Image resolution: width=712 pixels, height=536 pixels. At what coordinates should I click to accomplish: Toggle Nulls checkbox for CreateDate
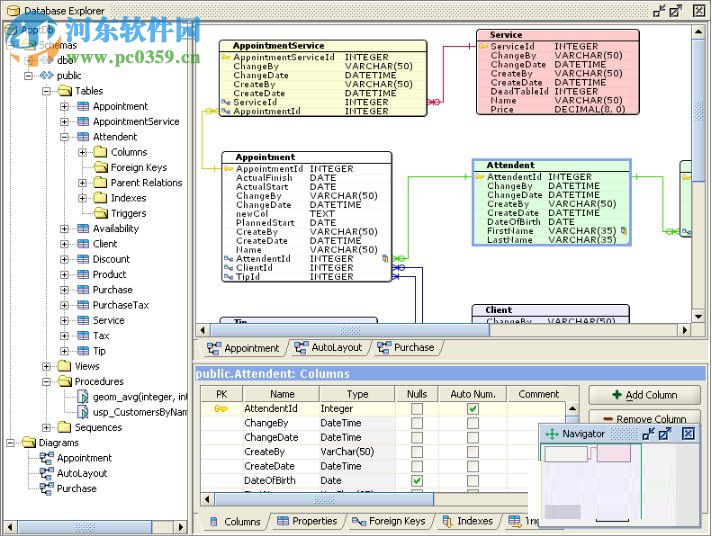point(417,466)
